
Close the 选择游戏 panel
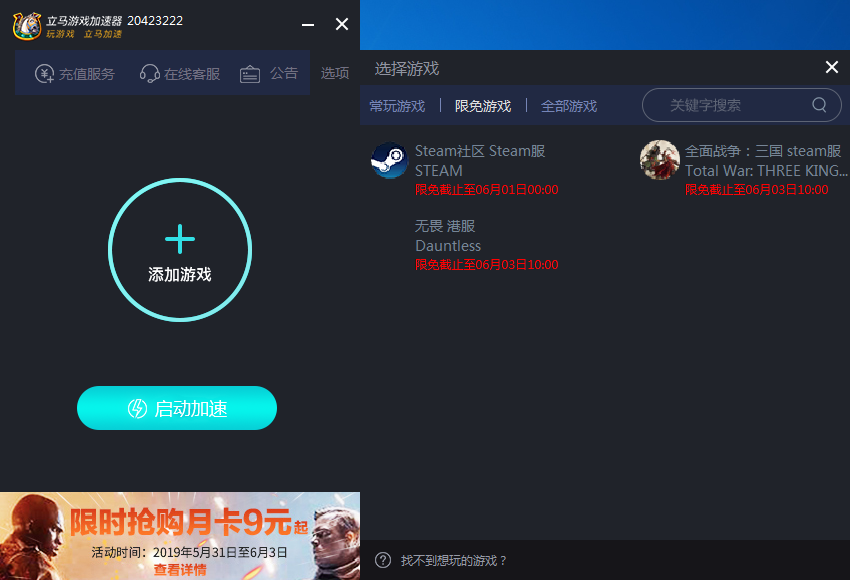(x=831, y=67)
